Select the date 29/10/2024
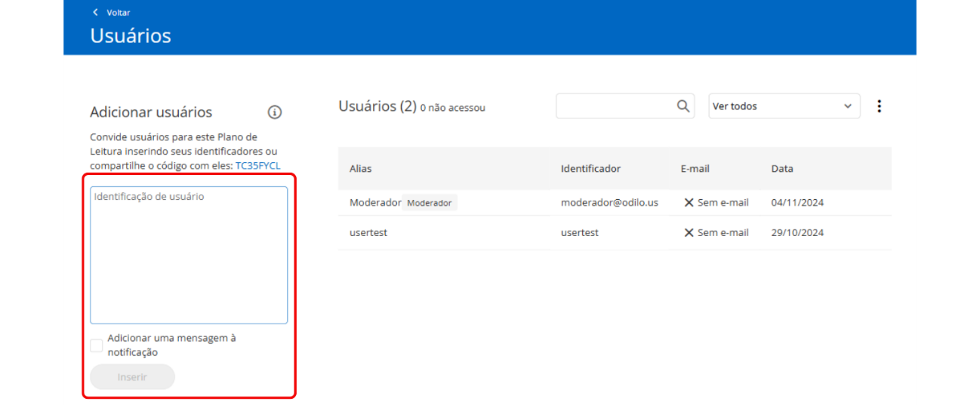The width and height of the screenshot is (980, 405). [797, 233]
